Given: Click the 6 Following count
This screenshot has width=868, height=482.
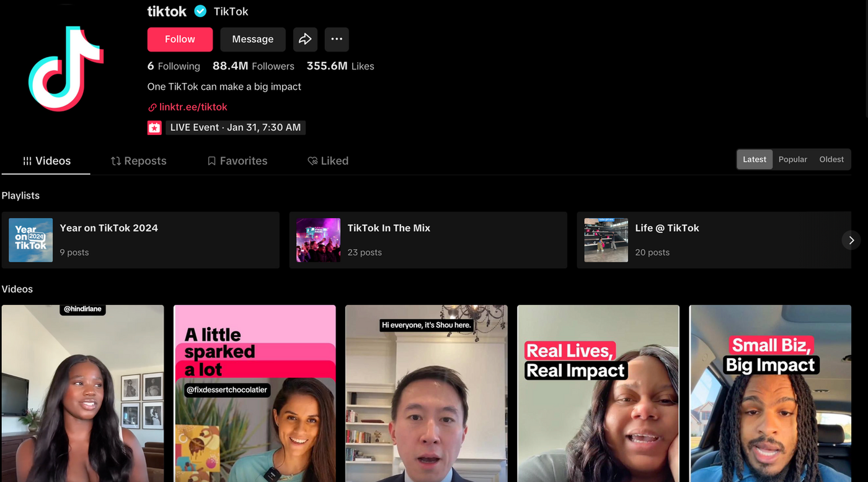Looking at the screenshot, I should [174, 66].
